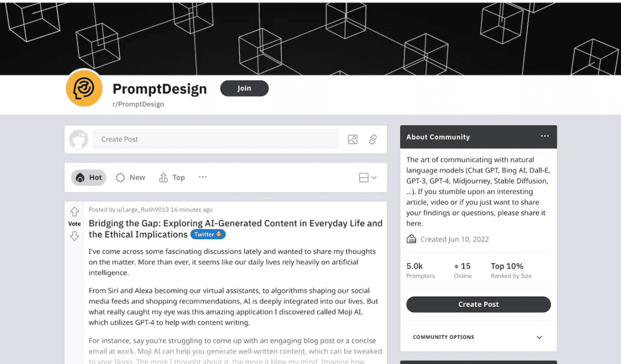The image size is (621, 364).
Task: Open the Bridging the Gap post title
Action: click(235, 229)
